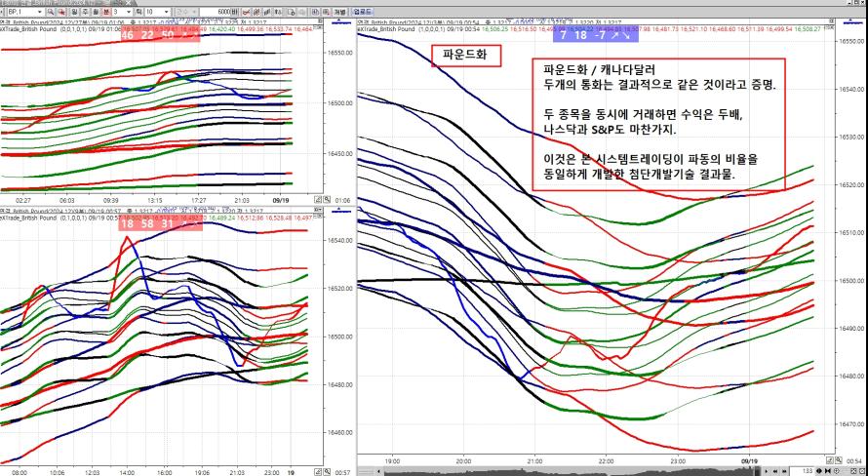Click the left scroll arrow of bottom scrollbar
Image resolution: width=868 pixels, height=476 pixels.
378,471
